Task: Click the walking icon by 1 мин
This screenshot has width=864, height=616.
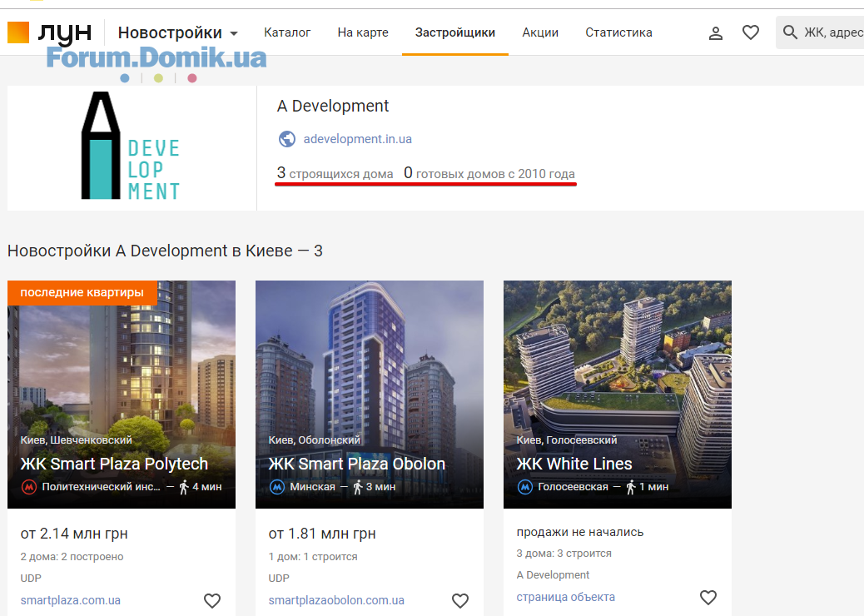Action: coord(631,487)
